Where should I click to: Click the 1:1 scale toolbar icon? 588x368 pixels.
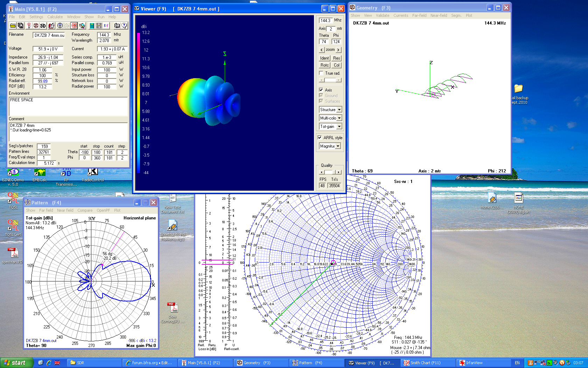106,26
